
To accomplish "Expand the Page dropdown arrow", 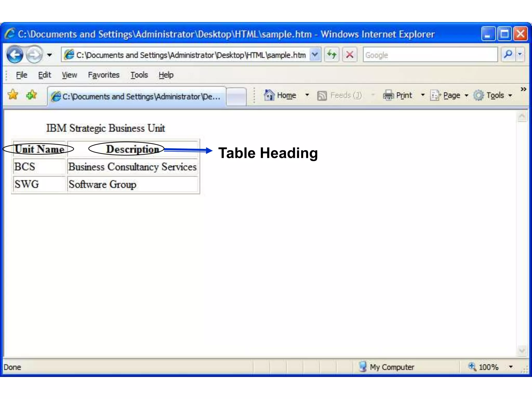I will (x=466, y=96).
